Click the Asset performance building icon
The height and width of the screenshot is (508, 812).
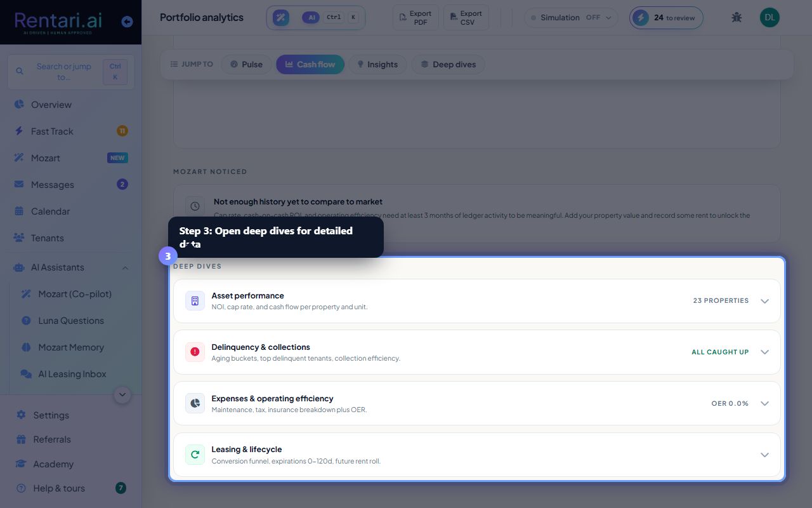[x=195, y=301]
